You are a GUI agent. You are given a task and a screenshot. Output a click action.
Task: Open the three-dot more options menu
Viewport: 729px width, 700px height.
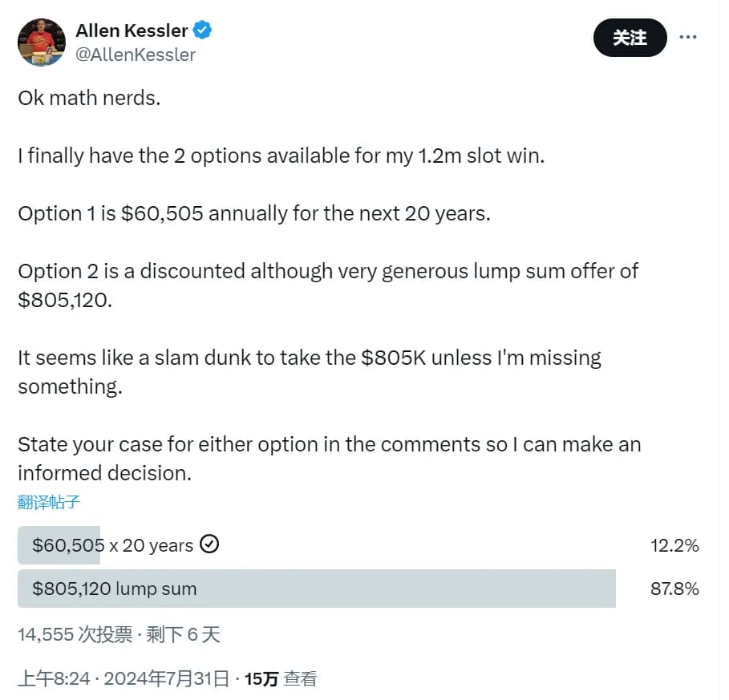click(688, 37)
